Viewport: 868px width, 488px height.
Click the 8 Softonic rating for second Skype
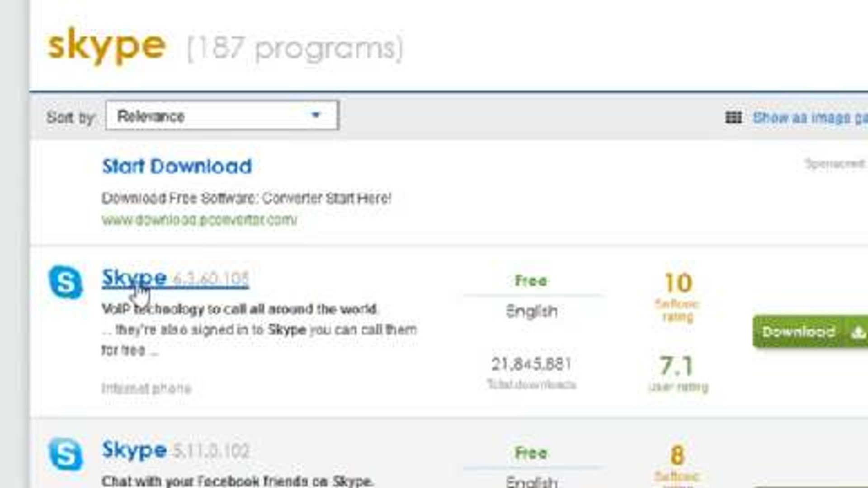tap(677, 455)
